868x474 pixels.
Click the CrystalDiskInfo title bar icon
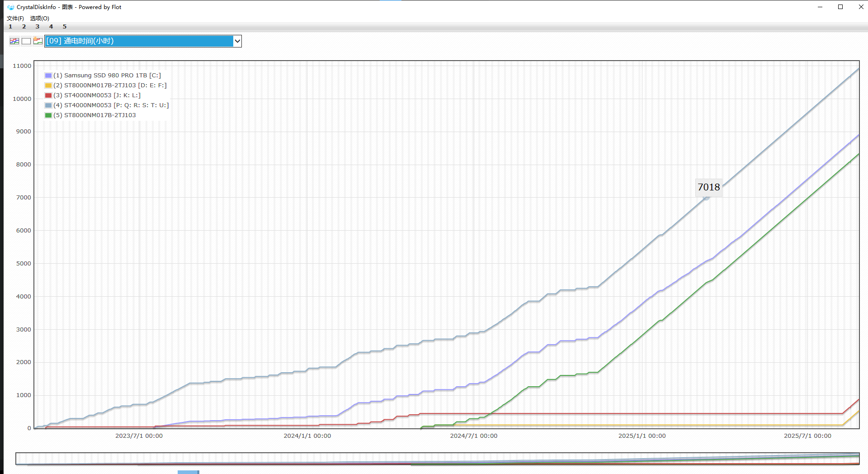(10, 7)
